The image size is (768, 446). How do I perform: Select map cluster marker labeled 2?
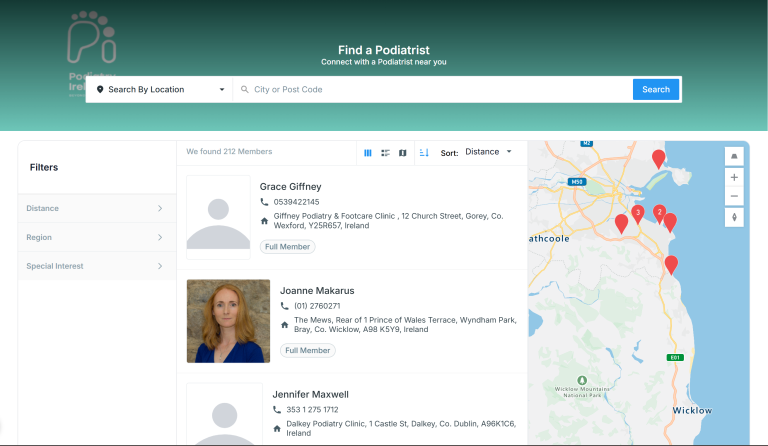point(659,213)
